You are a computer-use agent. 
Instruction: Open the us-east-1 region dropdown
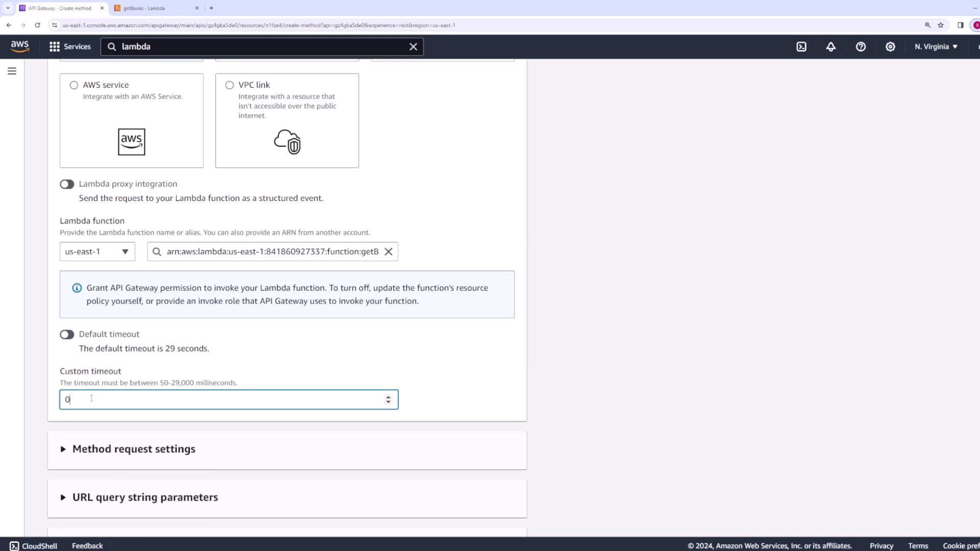[97, 252]
